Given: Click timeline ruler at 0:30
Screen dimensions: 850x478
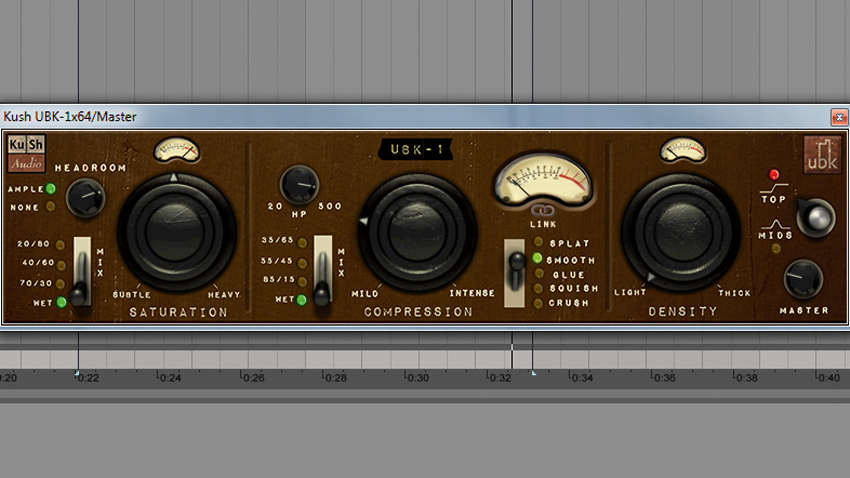Looking at the screenshot, I should pos(416,377).
